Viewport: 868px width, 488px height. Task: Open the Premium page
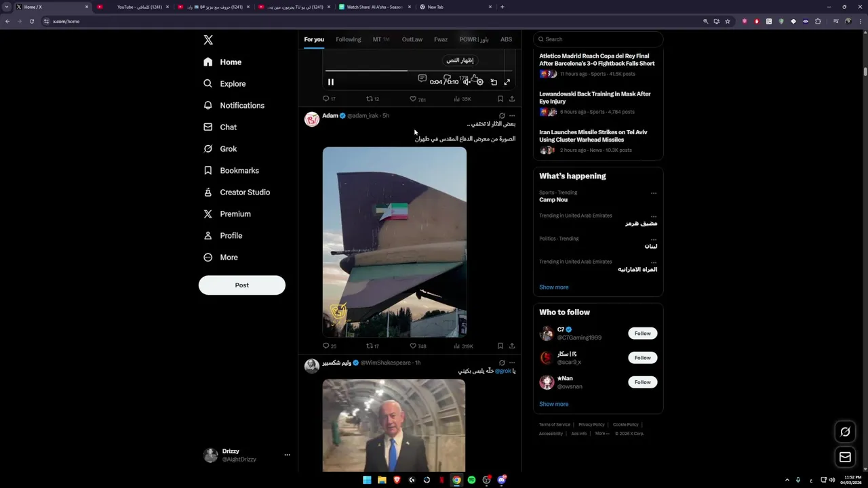(x=228, y=213)
